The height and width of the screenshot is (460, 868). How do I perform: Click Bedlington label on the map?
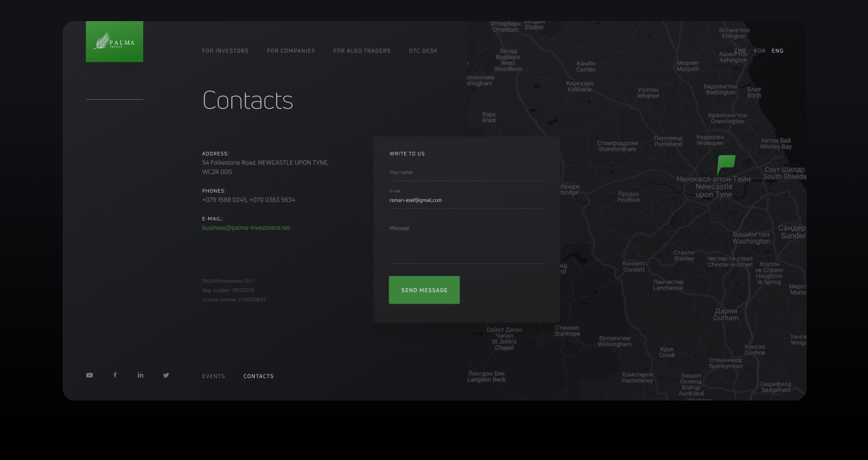click(720, 89)
